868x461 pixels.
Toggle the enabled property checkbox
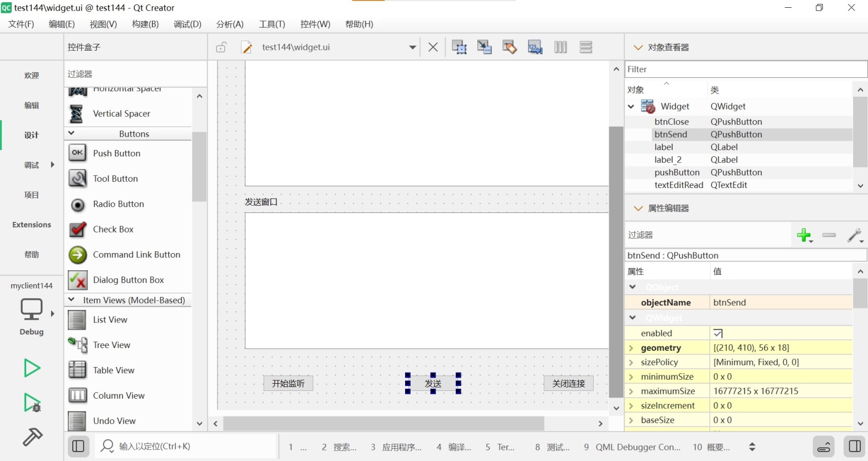[x=718, y=334]
